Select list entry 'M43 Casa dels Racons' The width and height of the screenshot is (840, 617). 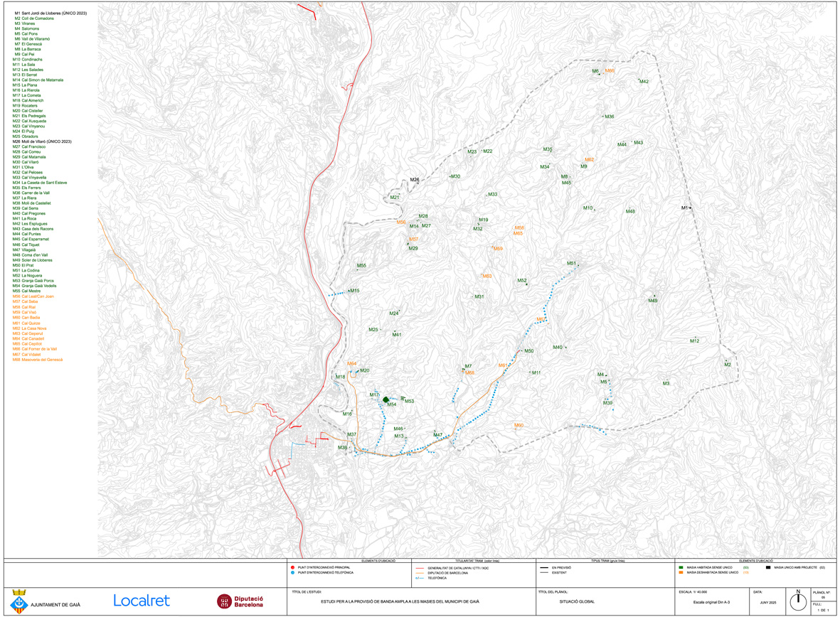click(33, 229)
